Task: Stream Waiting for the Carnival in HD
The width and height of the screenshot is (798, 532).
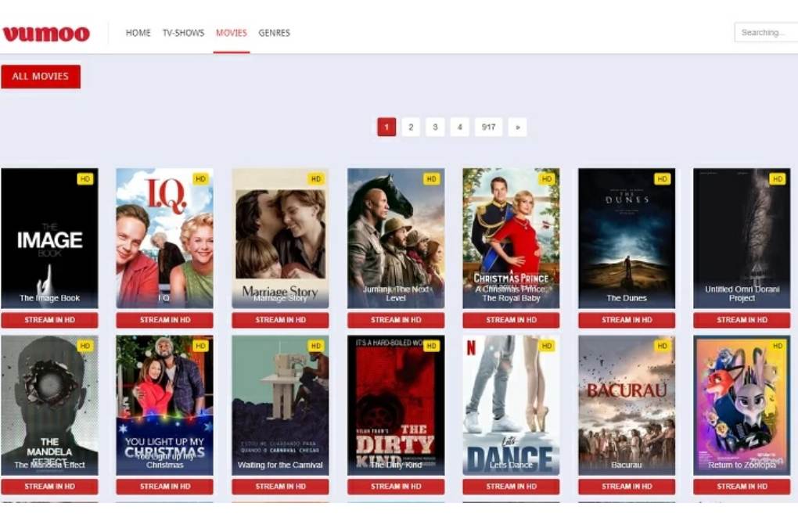Action: tap(280, 487)
